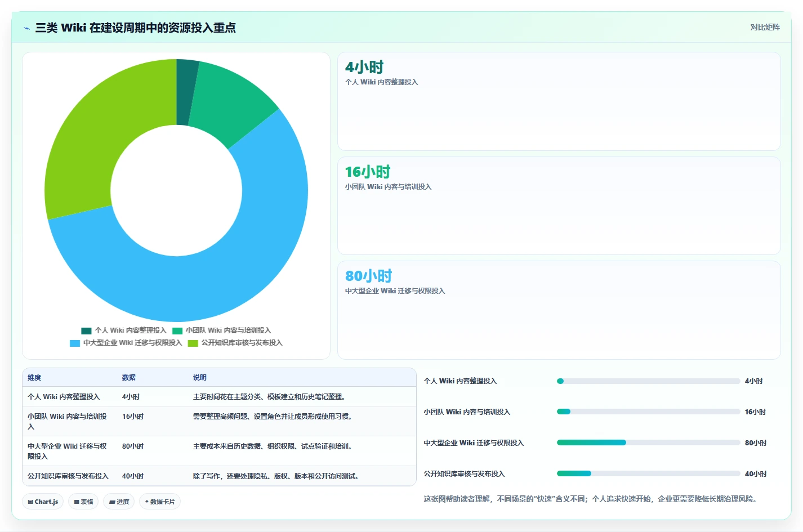This screenshot has height=532, width=803.
Task: Click the 40小时 value in the table
Action: (133, 476)
